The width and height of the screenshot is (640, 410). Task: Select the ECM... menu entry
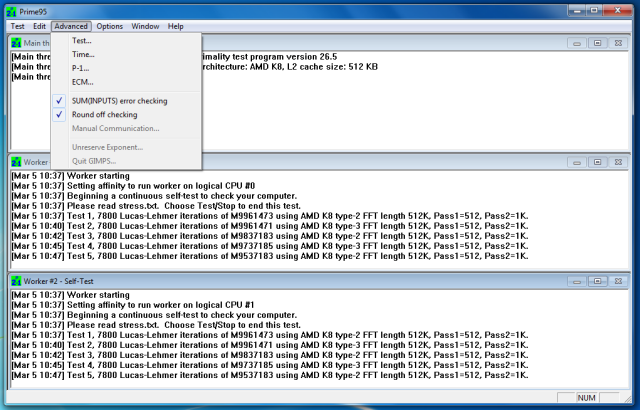pos(126,82)
